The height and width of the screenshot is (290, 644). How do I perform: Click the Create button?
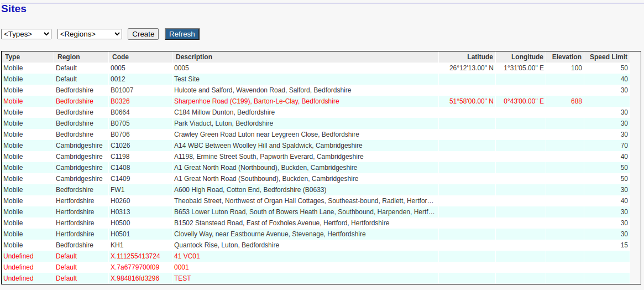click(x=143, y=34)
